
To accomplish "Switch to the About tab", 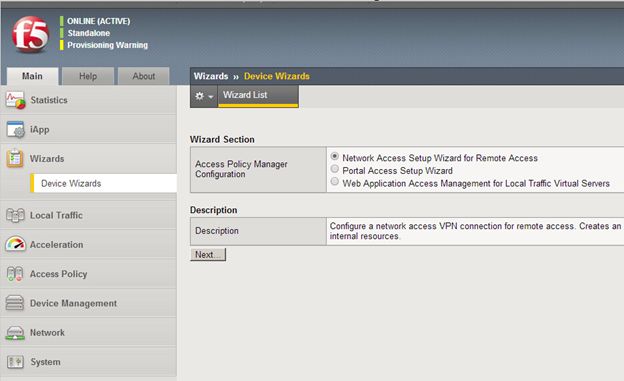I will click(x=144, y=76).
